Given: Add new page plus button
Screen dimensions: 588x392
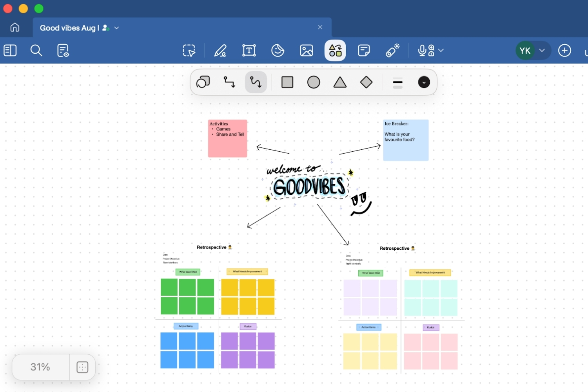Looking at the screenshot, I should pos(564,51).
